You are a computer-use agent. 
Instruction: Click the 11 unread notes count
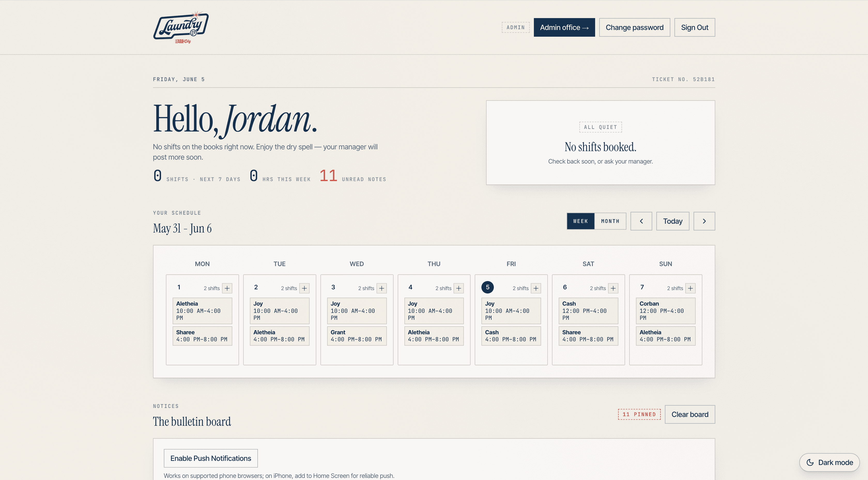click(x=328, y=175)
